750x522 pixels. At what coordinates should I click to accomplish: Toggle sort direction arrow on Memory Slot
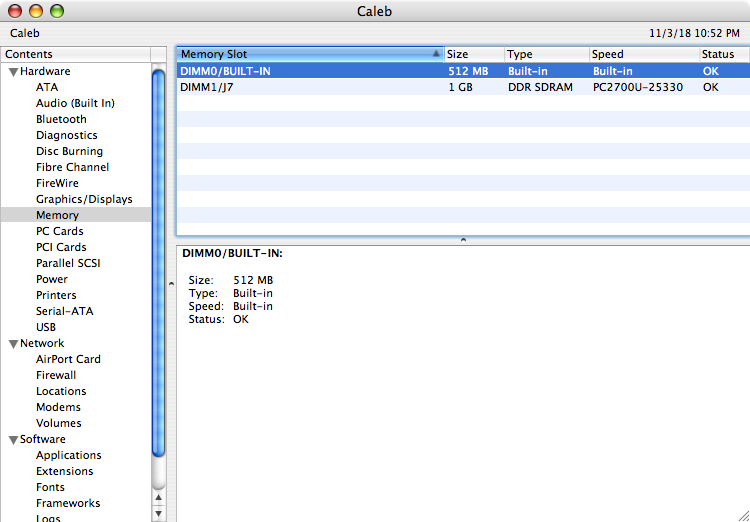pyautogui.click(x=436, y=54)
